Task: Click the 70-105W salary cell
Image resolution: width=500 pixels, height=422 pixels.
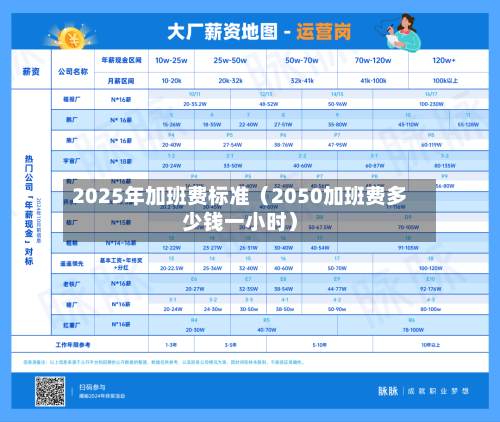Action: coord(408,227)
